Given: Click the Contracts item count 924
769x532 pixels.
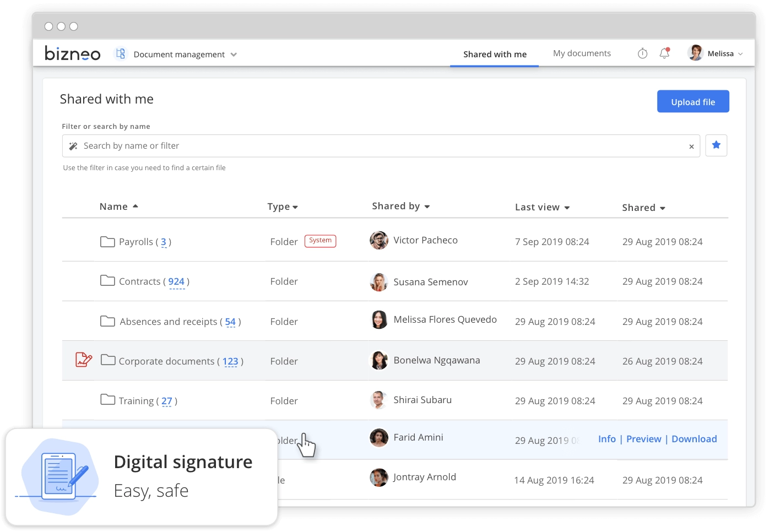Looking at the screenshot, I should 176,282.
